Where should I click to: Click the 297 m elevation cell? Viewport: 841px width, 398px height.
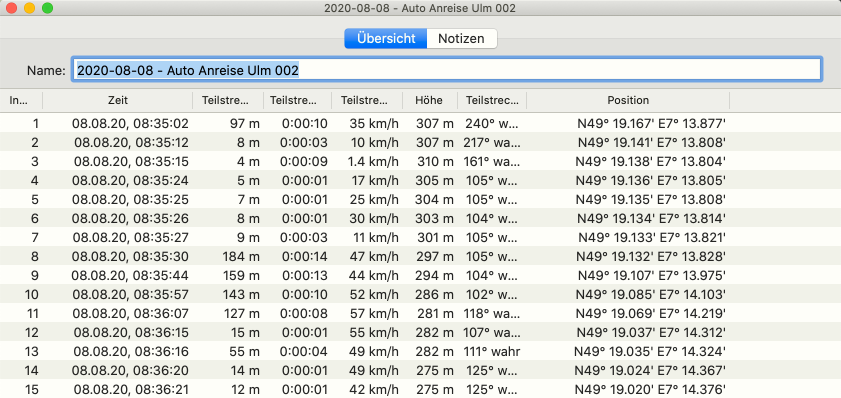[x=434, y=256]
